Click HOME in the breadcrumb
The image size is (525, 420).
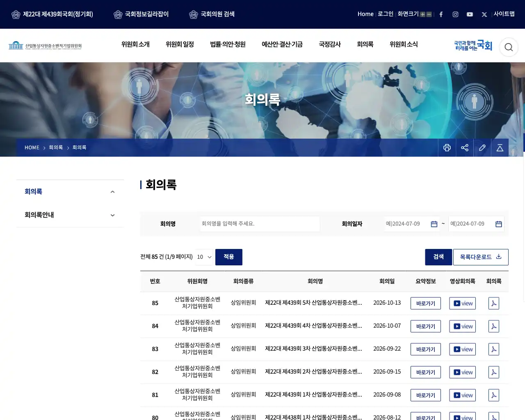click(32, 148)
